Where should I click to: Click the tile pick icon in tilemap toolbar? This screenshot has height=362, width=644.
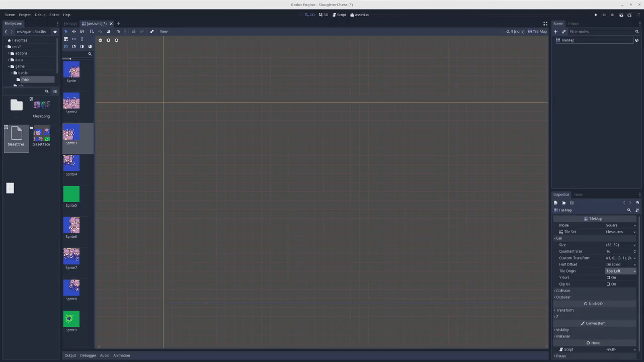click(x=65, y=39)
